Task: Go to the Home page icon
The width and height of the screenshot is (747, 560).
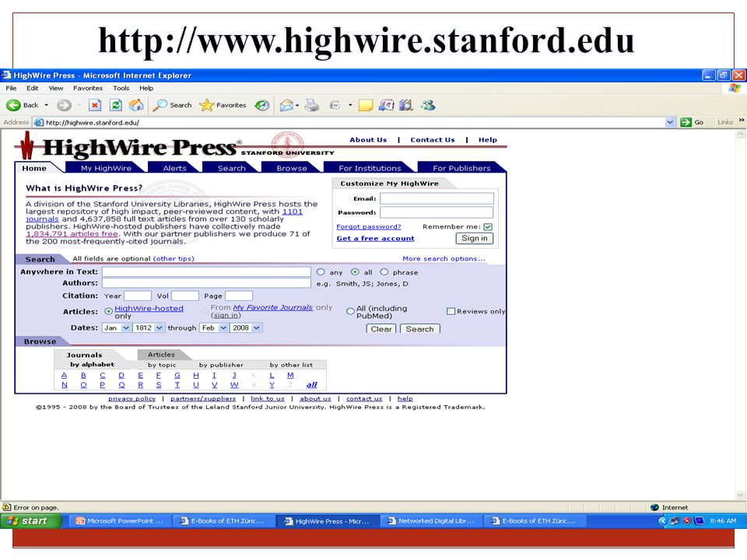Action: 136,105
